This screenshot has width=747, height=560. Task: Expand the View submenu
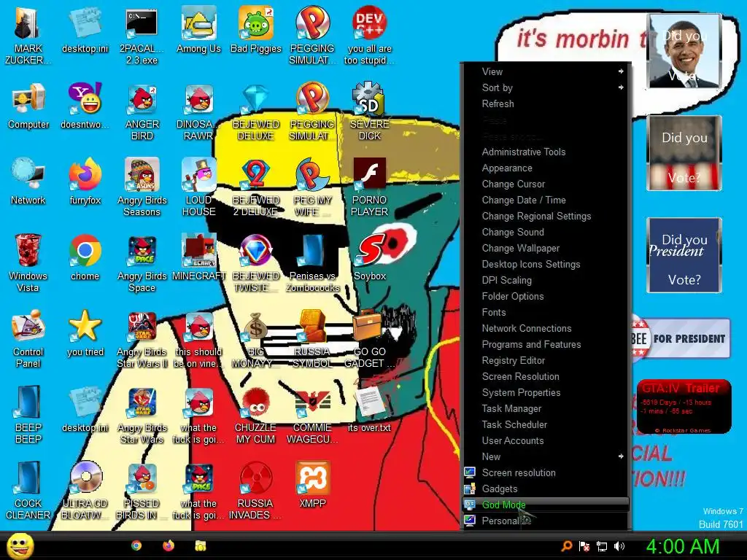tap(546, 71)
